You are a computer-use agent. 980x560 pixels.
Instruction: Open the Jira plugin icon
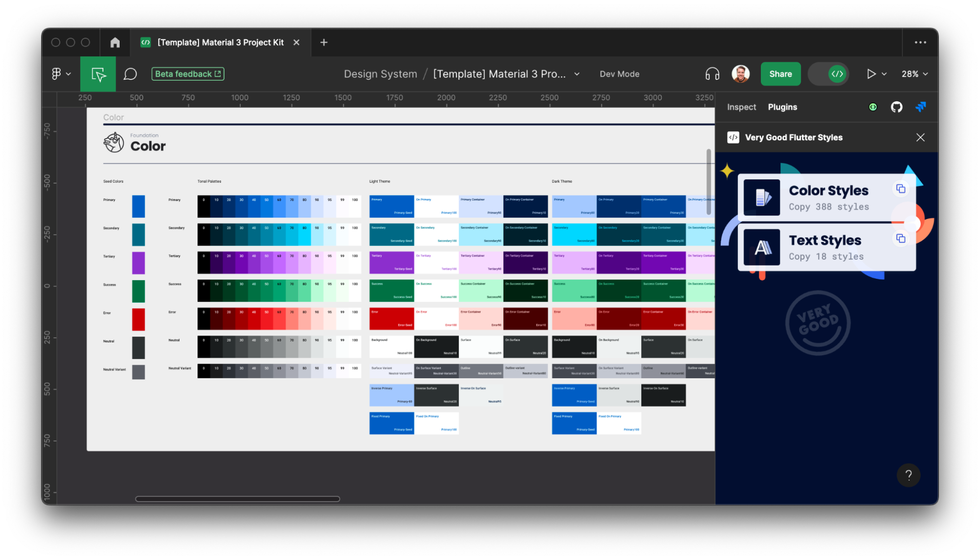(x=920, y=107)
